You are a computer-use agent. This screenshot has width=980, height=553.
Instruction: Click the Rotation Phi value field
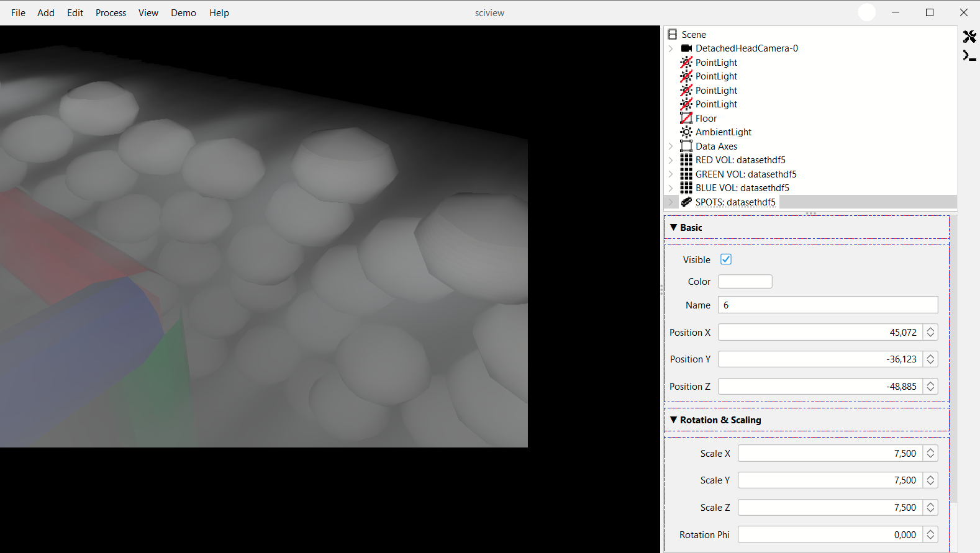(830, 535)
